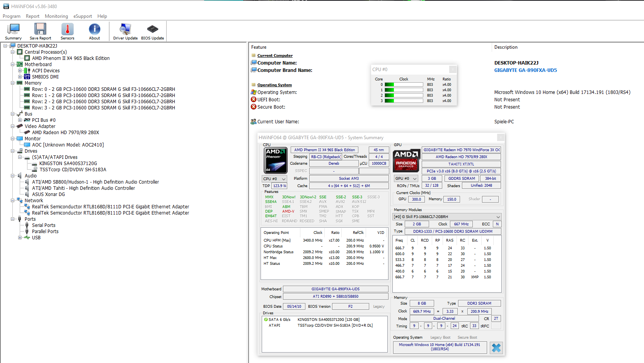Image resolution: width=644 pixels, height=363 pixels.
Task: Select the Network node icon
Action: coord(20,200)
